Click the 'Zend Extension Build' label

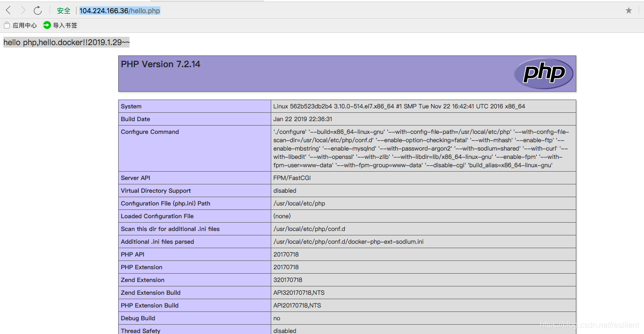[x=151, y=293]
